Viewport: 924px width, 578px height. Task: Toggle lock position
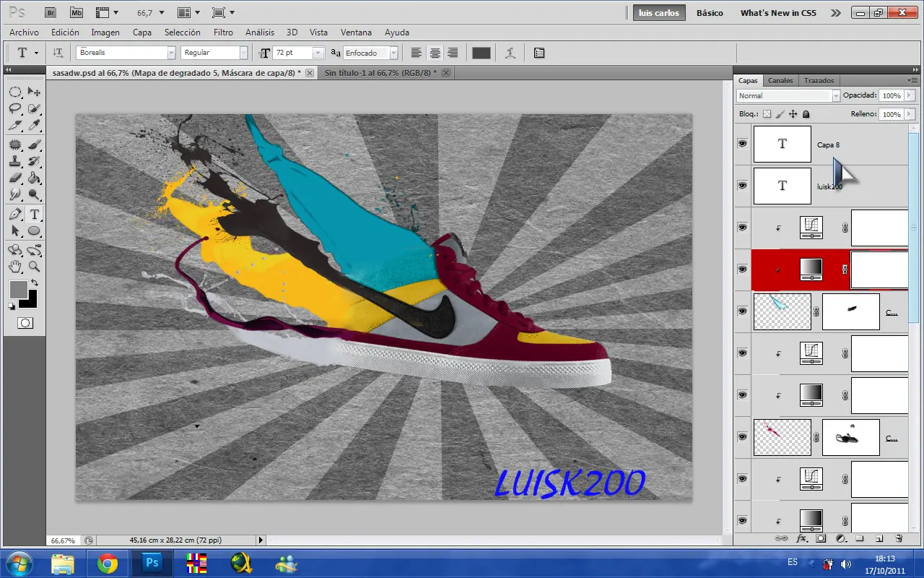pyautogui.click(x=793, y=114)
